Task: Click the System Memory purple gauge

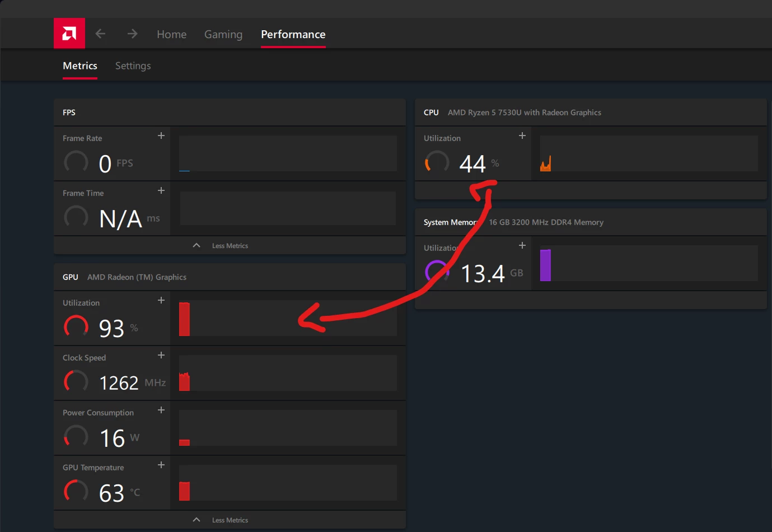Action: pyautogui.click(x=437, y=272)
